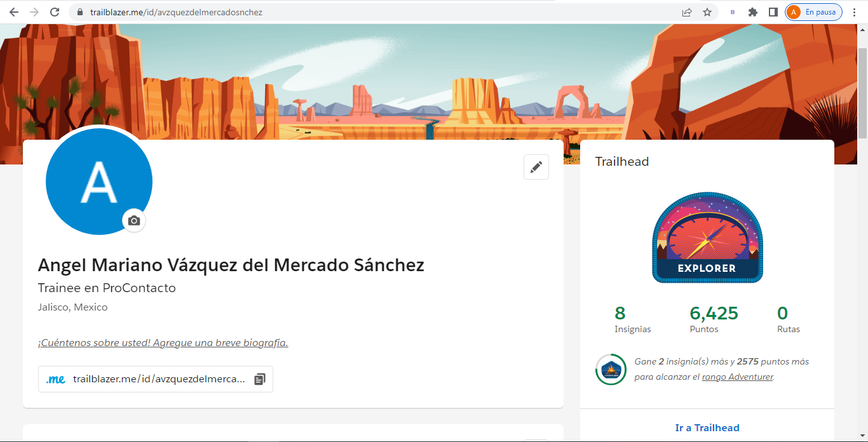Image resolution: width=868 pixels, height=442 pixels.
Task: Click the .me icon beside the profile URL
Action: (56, 378)
